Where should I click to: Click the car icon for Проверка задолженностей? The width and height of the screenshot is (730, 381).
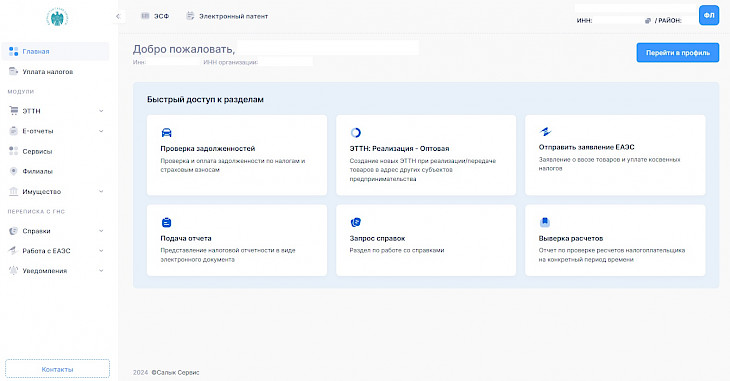click(166, 133)
